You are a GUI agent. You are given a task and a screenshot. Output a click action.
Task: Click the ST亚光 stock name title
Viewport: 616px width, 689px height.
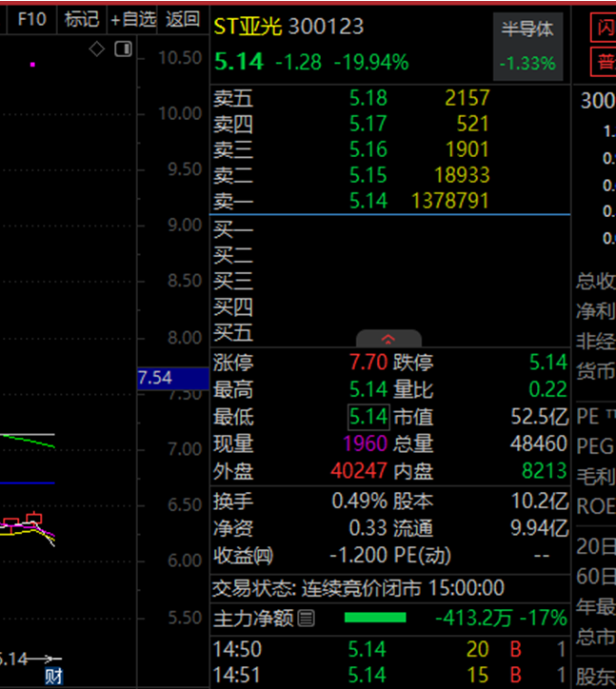pos(248,28)
